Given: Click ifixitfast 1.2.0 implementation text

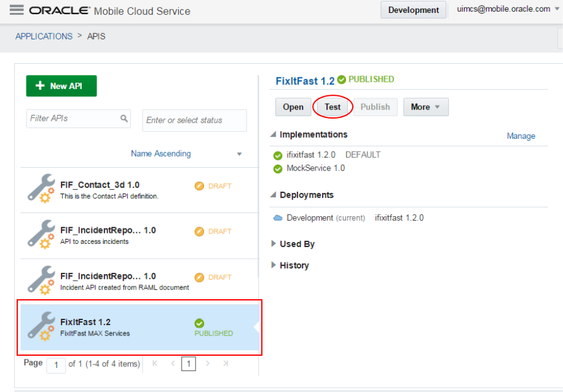Looking at the screenshot, I should click(311, 155).
